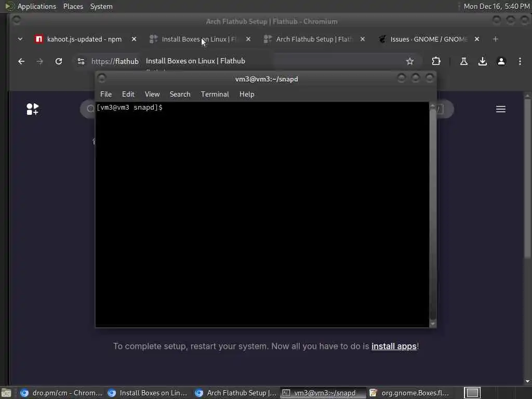
Task: Switch to dro.pm/cm Chromium taskbar window
Action: [61, 393]
